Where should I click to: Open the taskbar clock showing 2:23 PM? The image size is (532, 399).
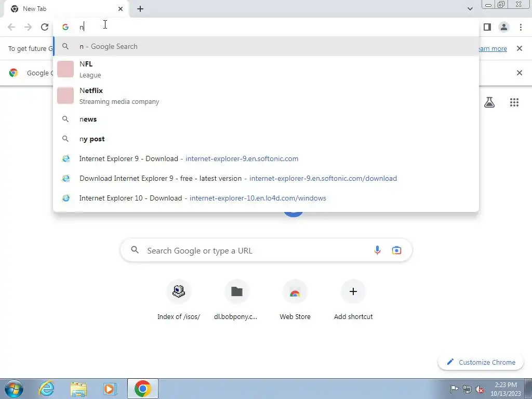(x=505, y=389)
